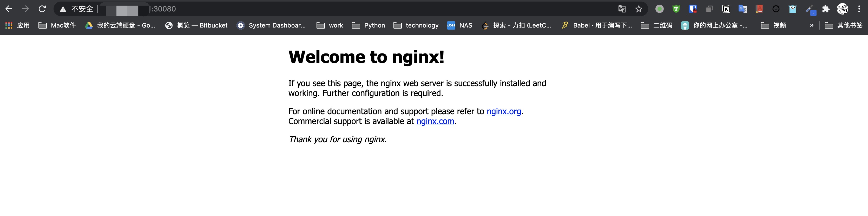The image size is (868, 216).
Task: Expand the hidden bookmarks overflow chevron
Action: point(811,25)
